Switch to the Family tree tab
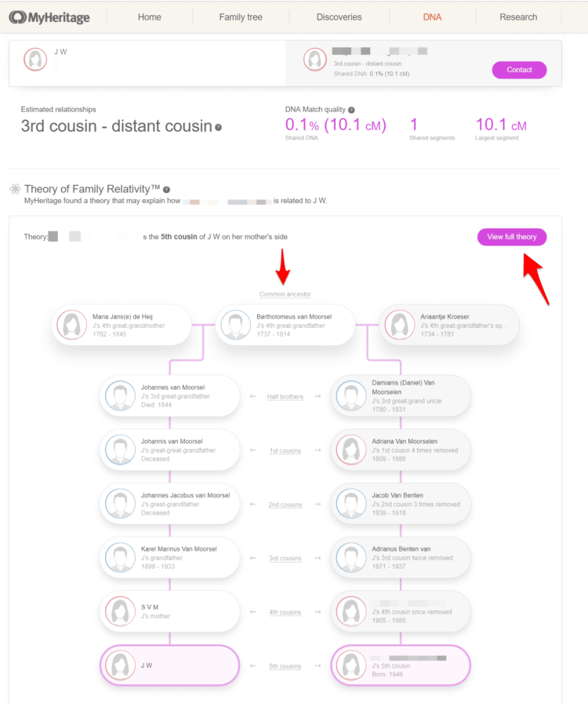 [x=241, y=16]
